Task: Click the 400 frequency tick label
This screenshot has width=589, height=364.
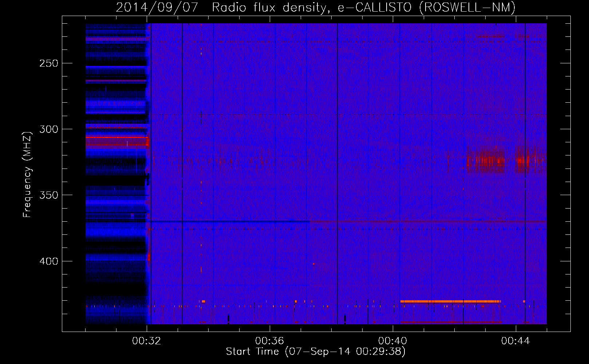Action: [x=48, y=261]
